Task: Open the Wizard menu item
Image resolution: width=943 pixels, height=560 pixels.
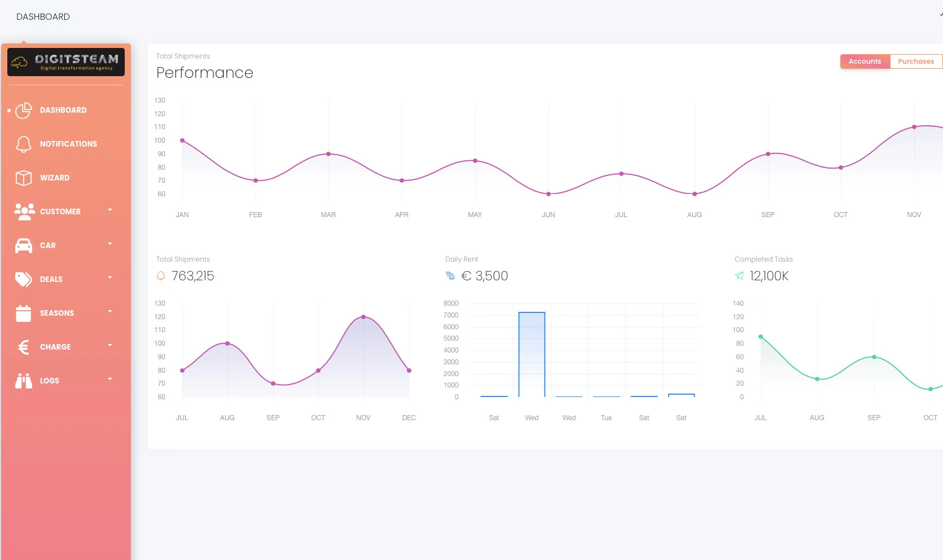Action: 55,178
